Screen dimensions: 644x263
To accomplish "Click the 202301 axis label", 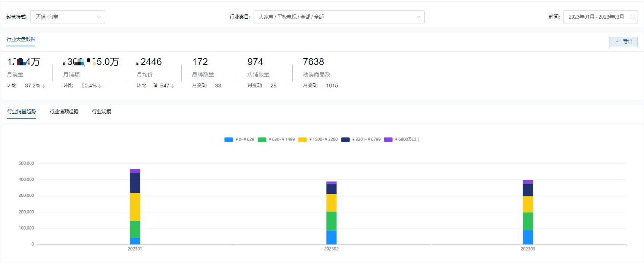I will [x=135, y=249].
